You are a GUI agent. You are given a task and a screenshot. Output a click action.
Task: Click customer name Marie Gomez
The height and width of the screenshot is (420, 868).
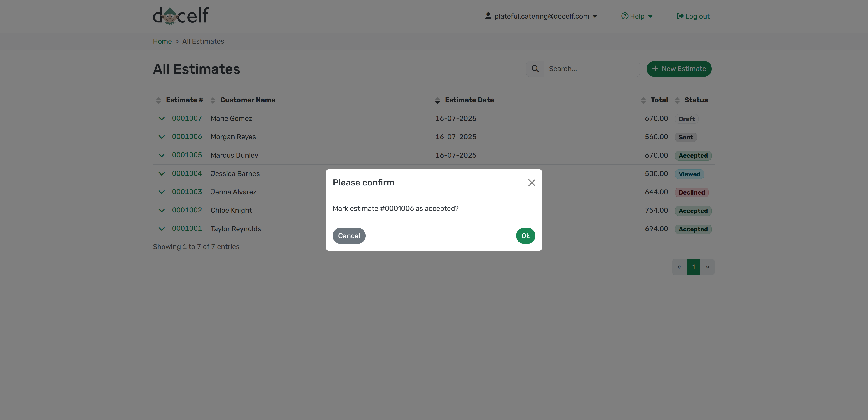[231, 119]
